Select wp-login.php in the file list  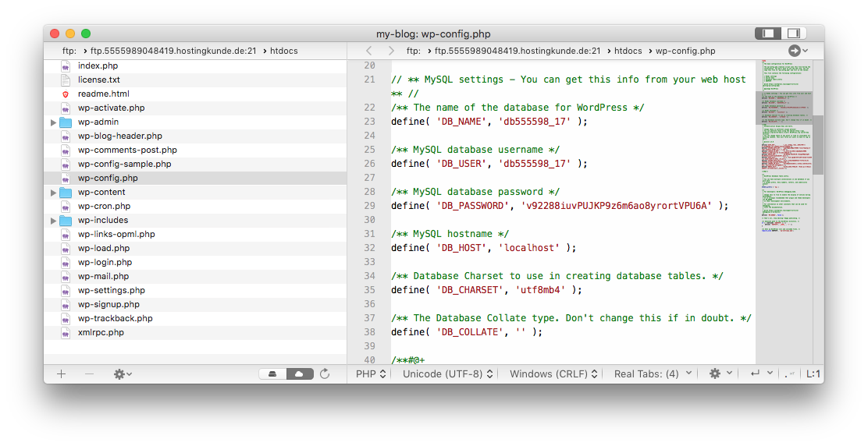point(105,262)
